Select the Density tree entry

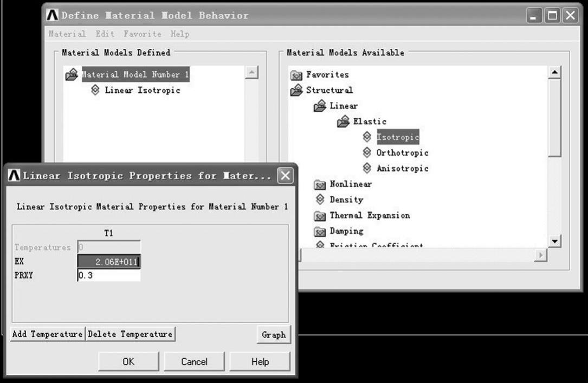[x=346, y=200]
